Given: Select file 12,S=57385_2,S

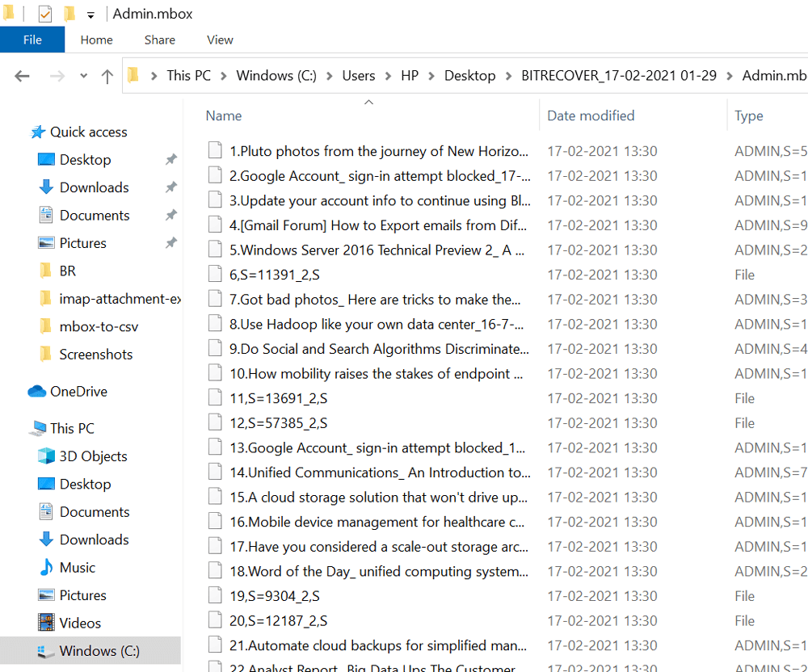Looking at the screenshot, I should [278, 423].
